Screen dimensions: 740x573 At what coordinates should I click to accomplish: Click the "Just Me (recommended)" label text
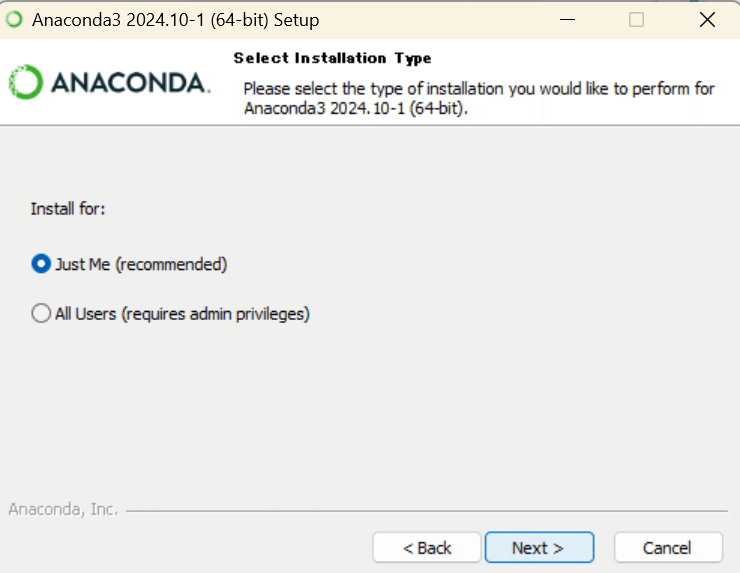coord(141,264)
